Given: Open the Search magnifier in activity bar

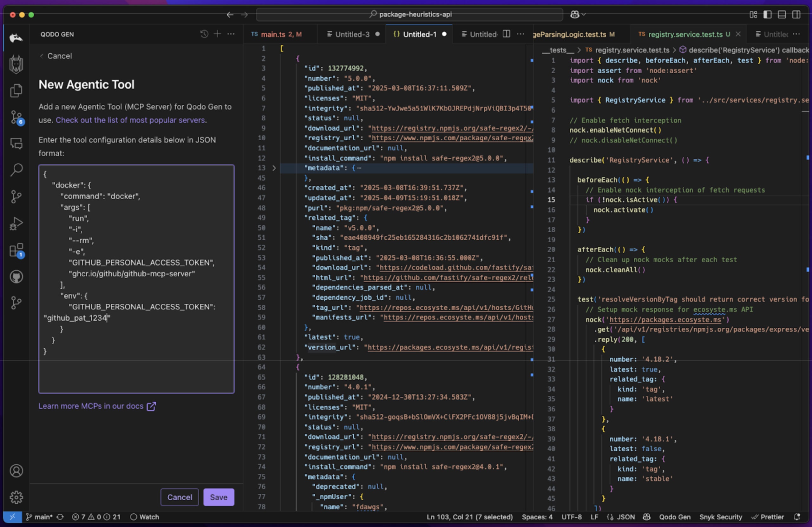Looking at the screenshot, I should [x=16, y=170].
